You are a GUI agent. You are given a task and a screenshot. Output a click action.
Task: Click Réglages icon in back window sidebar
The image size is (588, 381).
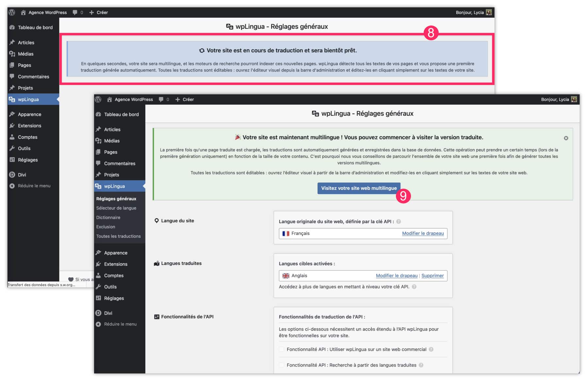[12, 159]
